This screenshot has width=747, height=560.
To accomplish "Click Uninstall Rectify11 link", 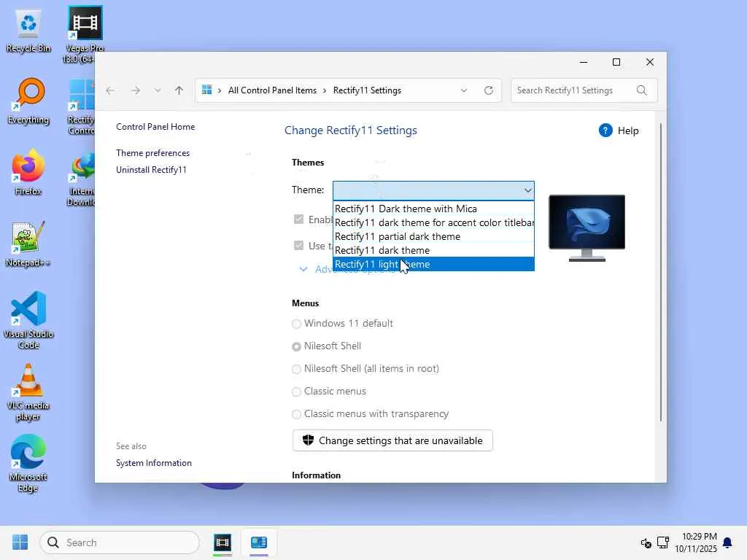I will [x=152, y=169].
